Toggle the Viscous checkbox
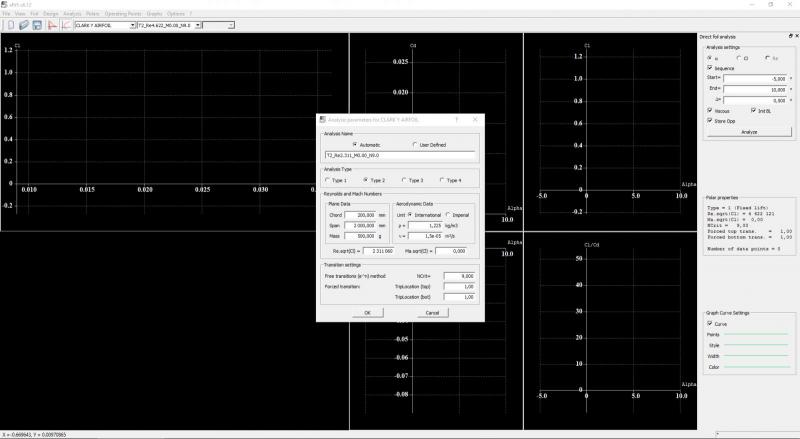The image size is (800, 439). point(710,110)
